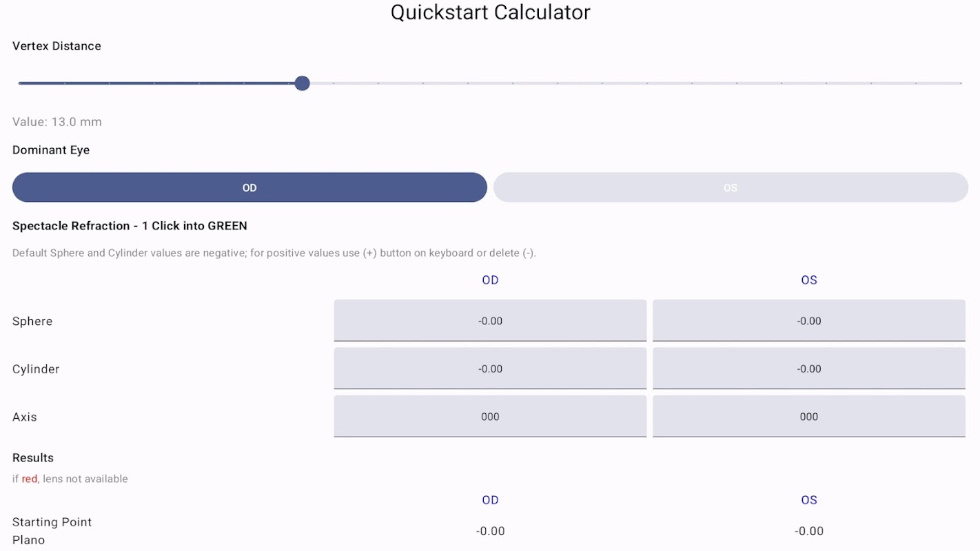980x551 pixels.
Task: Click the 'Value: 13.0 mm' readout
Action: [57, 122]
